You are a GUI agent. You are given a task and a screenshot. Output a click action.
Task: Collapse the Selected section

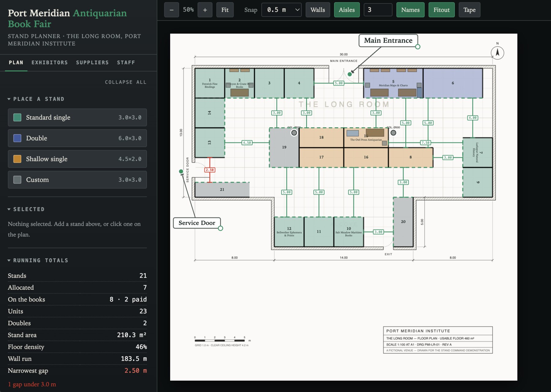tap(26, 209)
